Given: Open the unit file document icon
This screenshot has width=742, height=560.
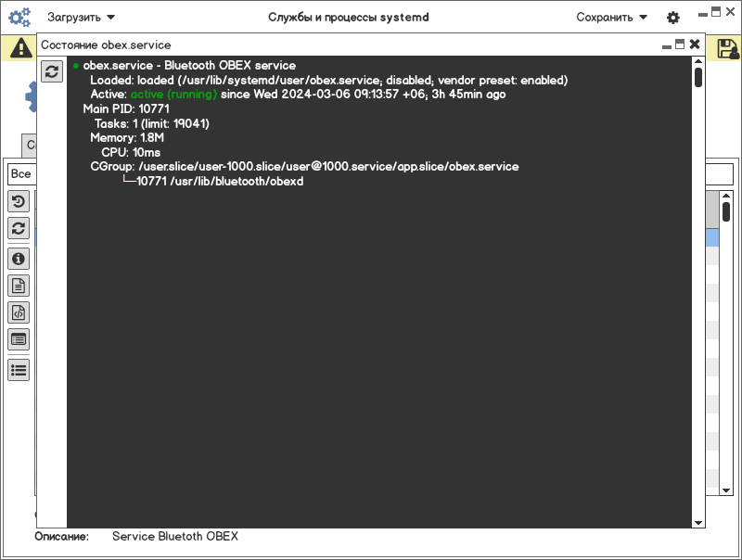Looking at the screenshot, I should (x=19, y=286).
